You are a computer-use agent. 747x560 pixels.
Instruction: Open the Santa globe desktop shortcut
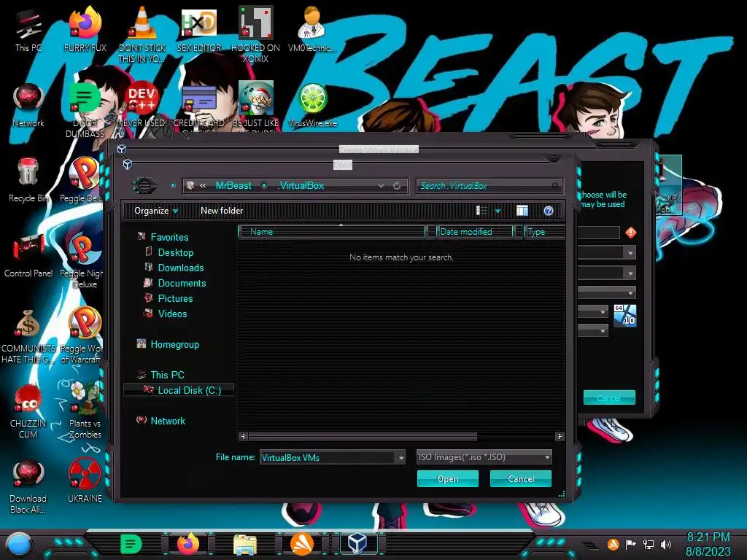click(x=255, y=105)
